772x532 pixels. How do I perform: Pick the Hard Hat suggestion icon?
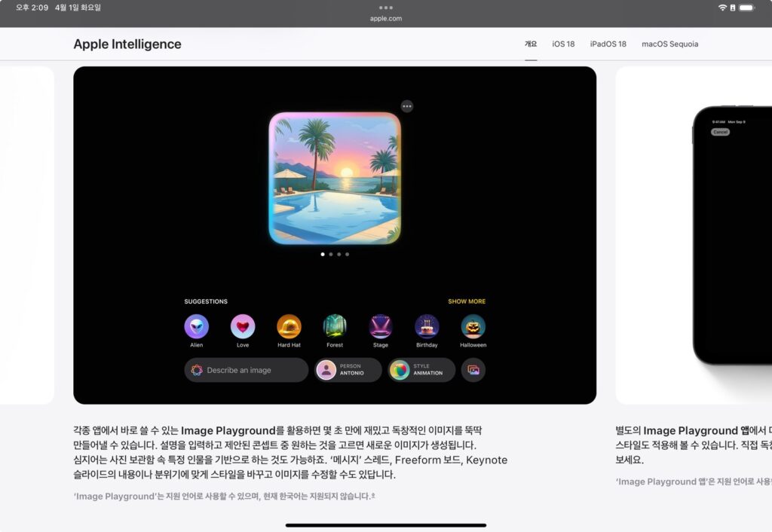click(x=289, y=326)
